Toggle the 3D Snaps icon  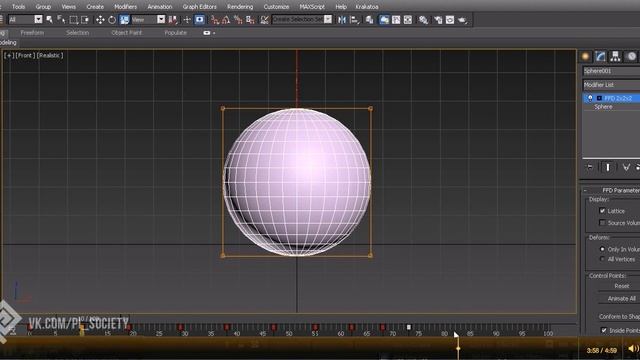click(215, 20)
